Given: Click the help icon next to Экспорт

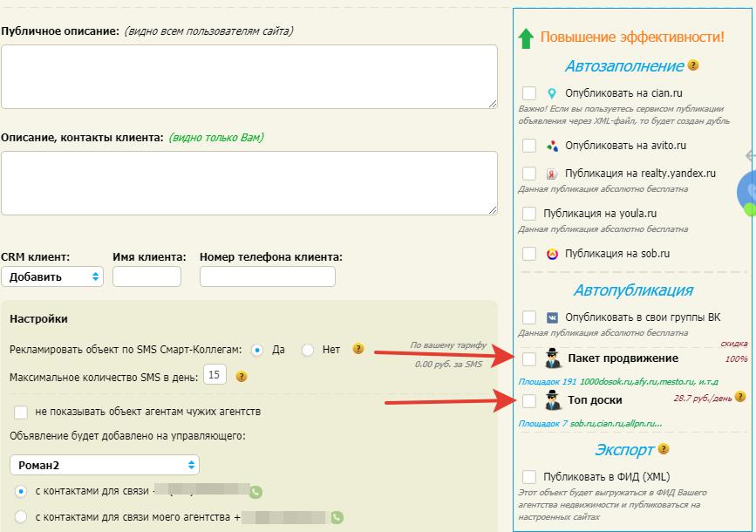Looking at the screenshot, I should pos(664,449).
